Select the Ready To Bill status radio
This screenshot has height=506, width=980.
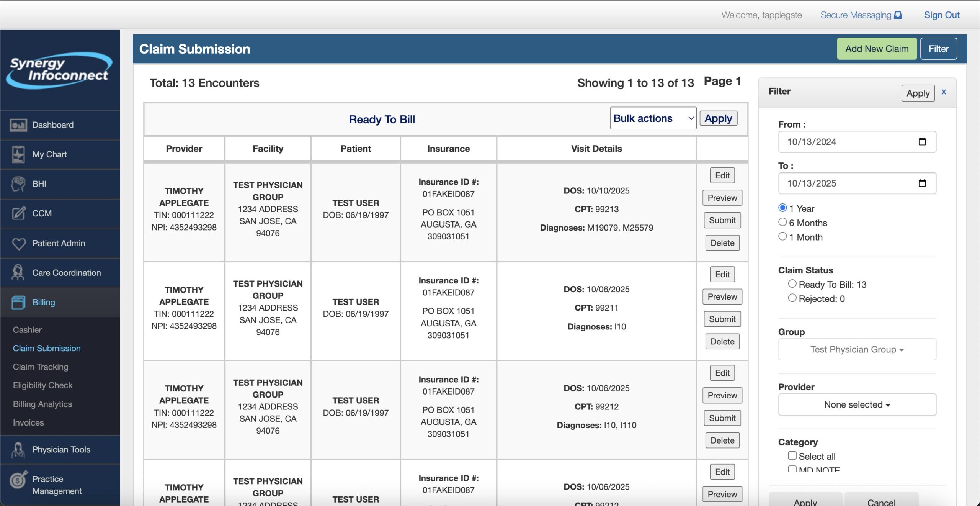tap(792, 284)
